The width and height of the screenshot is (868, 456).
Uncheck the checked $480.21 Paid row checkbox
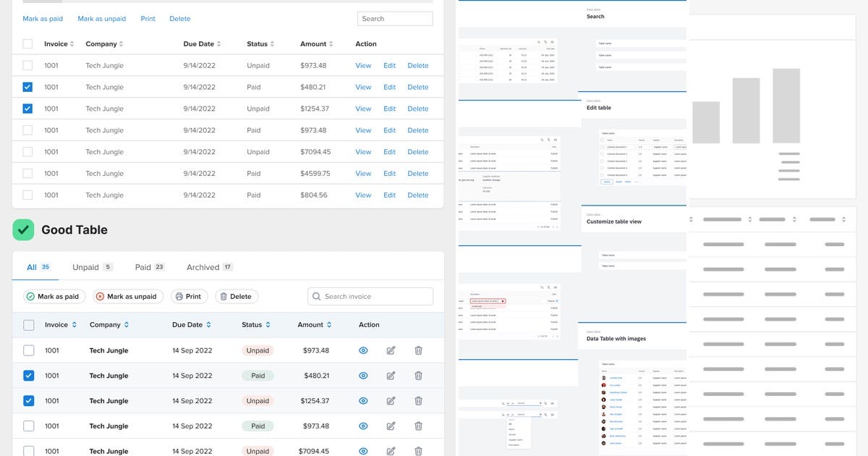pos(29,375)
